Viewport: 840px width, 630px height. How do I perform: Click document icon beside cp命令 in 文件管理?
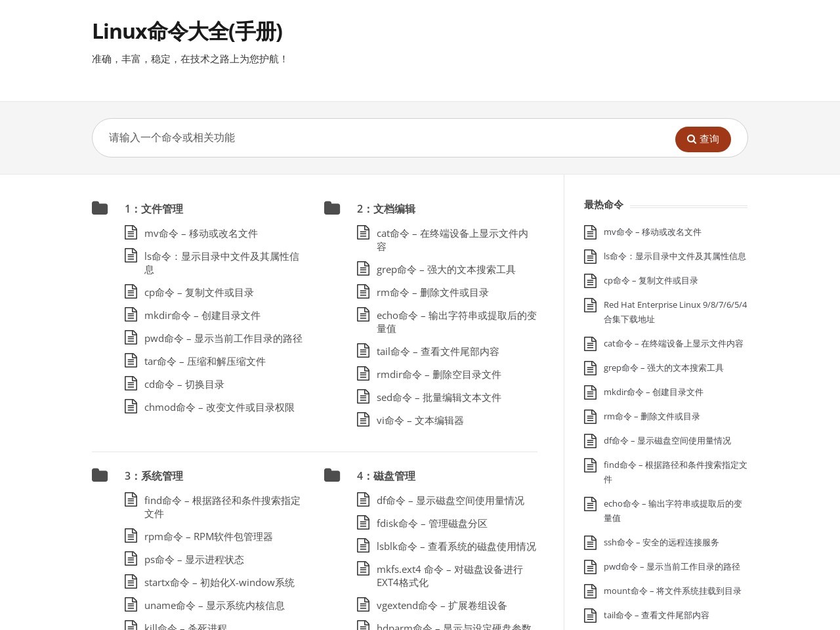click(131, 291)
